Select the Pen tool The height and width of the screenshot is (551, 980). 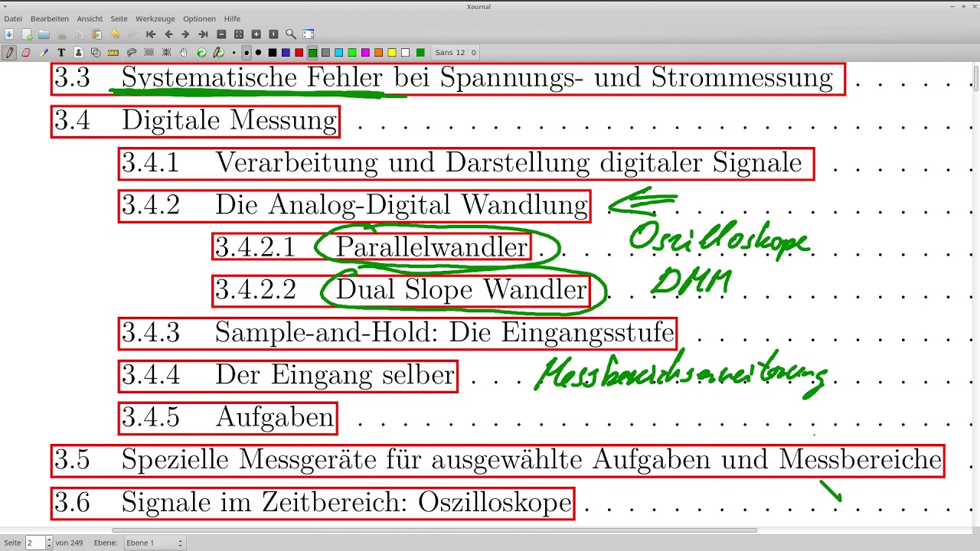tap(9, 53)
